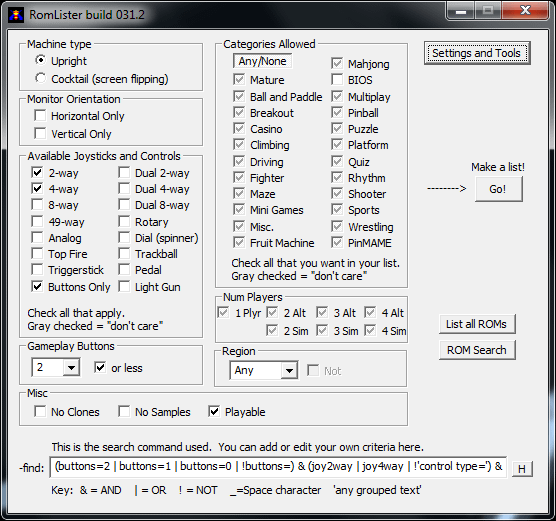Check the Analog control option
The height and width of the screenshot is (521, 556).
click(37, 237)
